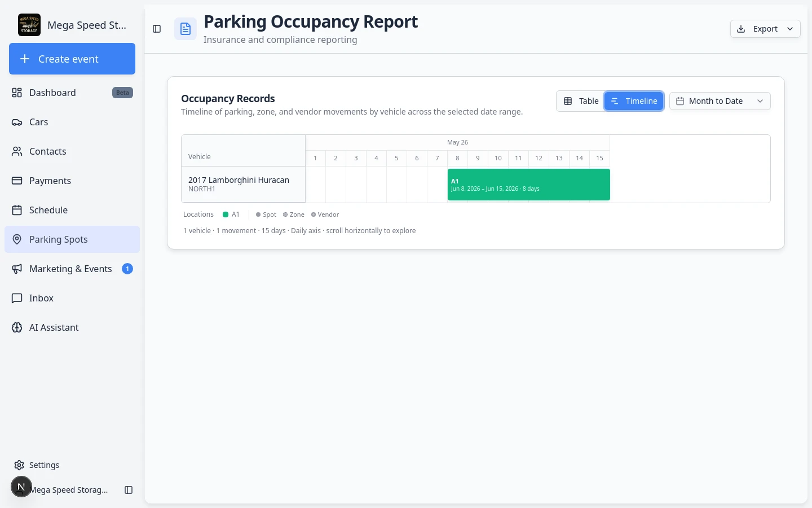Click the Payments card icon
The width and height of the screenshot is (812, 508).
pos(17,181)
